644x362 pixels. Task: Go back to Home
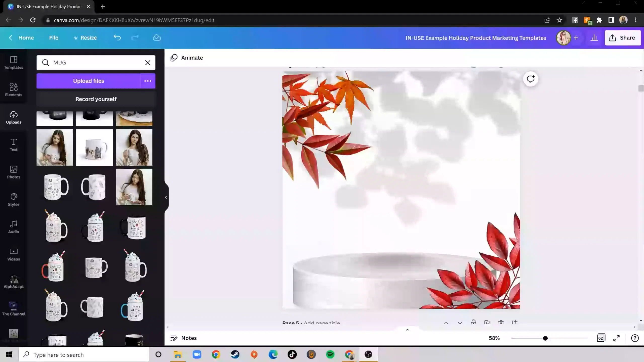(x=21, y=38)
